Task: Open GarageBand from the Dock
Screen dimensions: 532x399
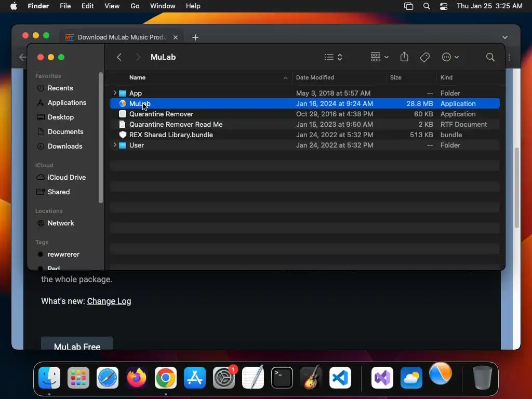Action: tap(311, 377)
